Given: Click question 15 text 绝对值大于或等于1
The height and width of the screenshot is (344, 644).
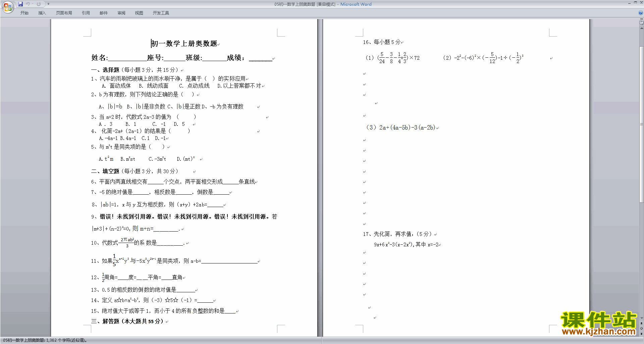Looking at the screenshot, I should coord(126,311).
